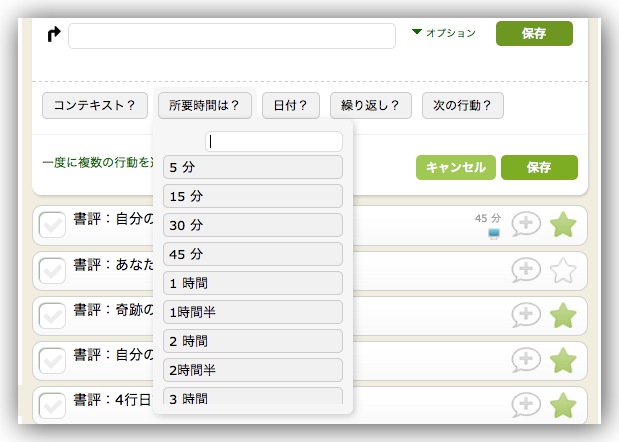The height and width of the screenshot is (442, 619).
Task: Click the green star on the 奇跡 task
Action: 564,315
